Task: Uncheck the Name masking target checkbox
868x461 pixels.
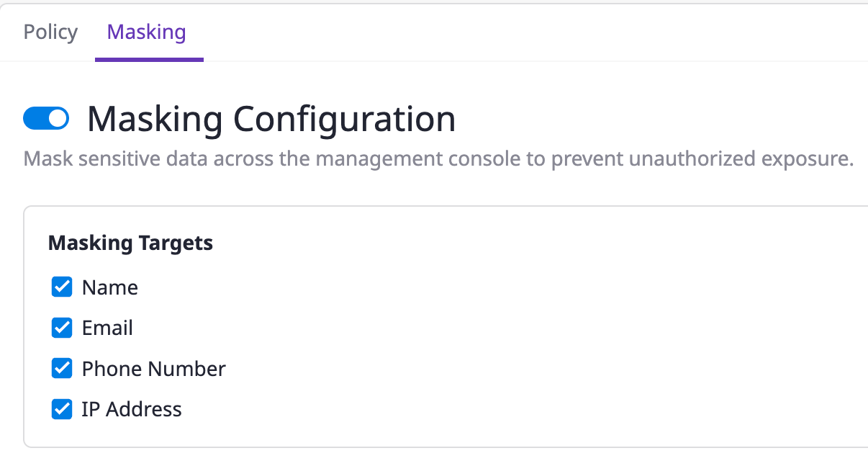Action: coord(62,287)
